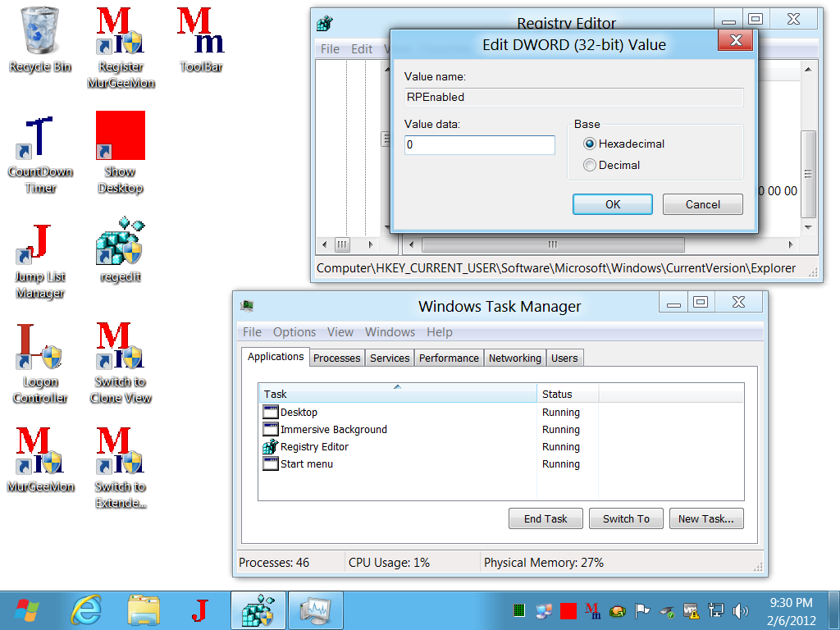Open the Task Manager Help menu
The image size is (840, 630).
pyautogui.click(x=440, y=332)
